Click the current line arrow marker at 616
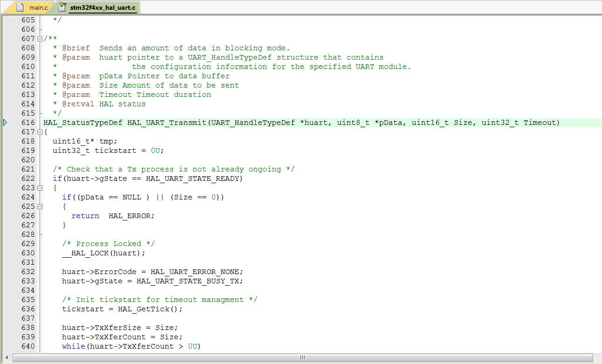 (5, 123)
